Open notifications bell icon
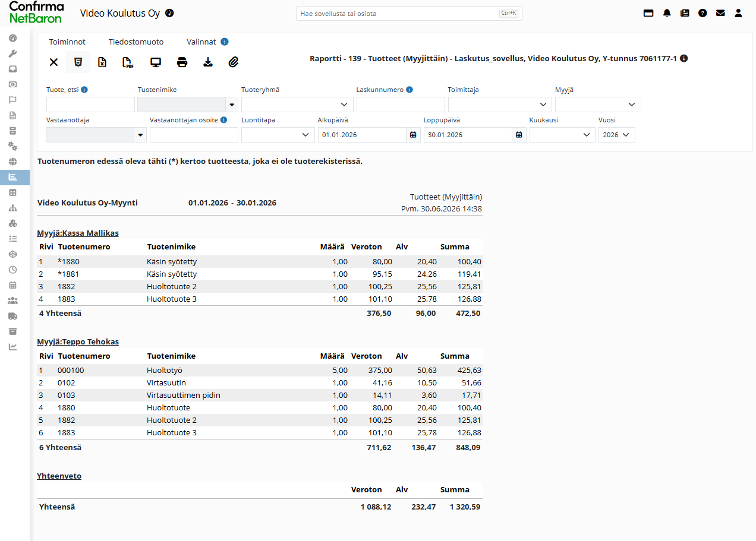The width and height of the screenshot is (756, 541). click(x=667, y=13)
